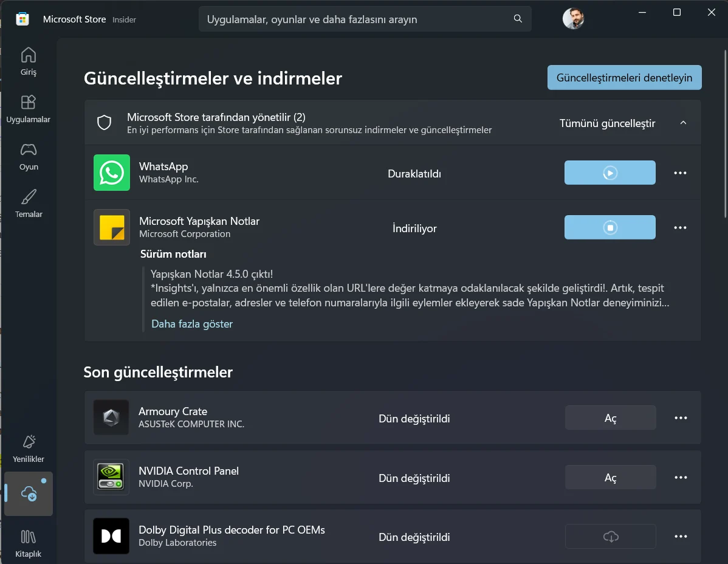Minimize the Microsoft Store window

(642, 13)
